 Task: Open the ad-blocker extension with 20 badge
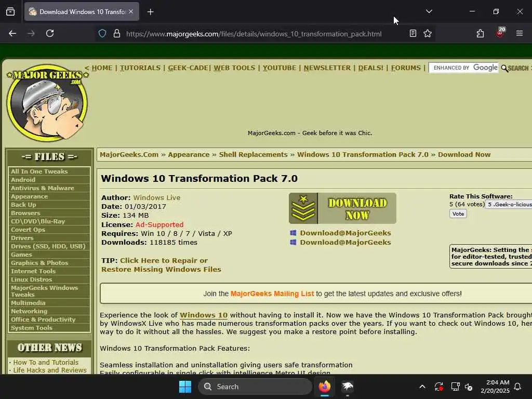coord(500,33)
